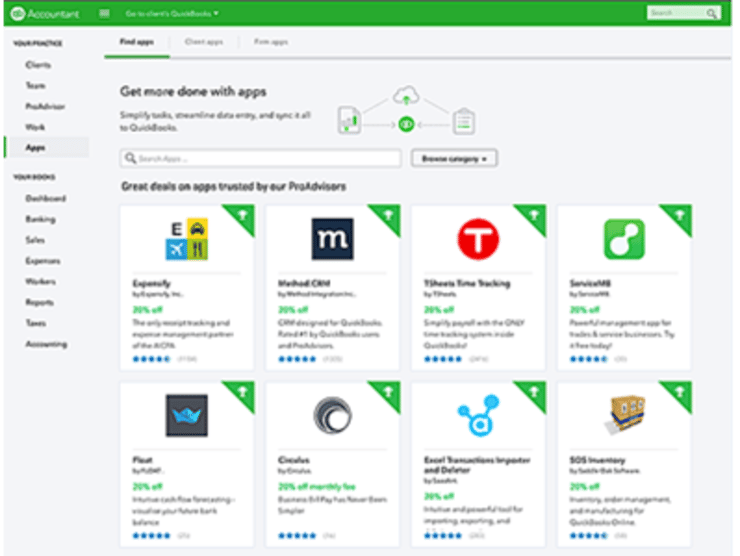Image resolution: width=740 pixels, height=556 pixels.
Task: Open the apps grid icon in header
Action: [104, 13]
